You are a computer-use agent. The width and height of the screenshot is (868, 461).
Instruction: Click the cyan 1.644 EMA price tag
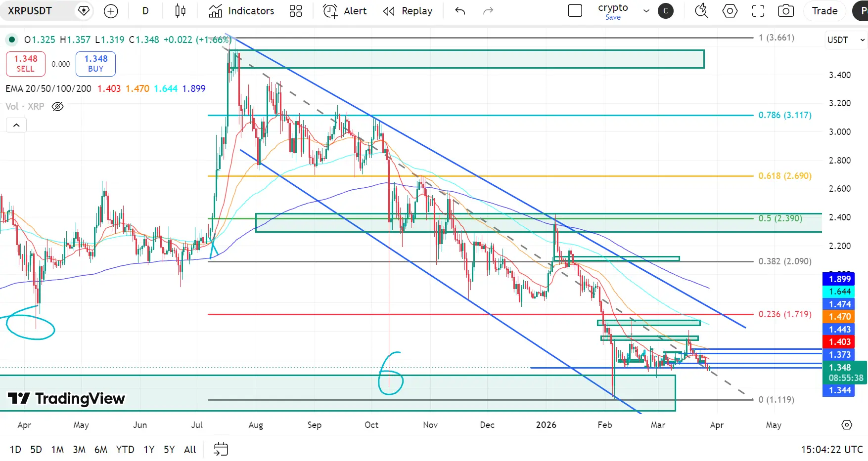point(838,292)
